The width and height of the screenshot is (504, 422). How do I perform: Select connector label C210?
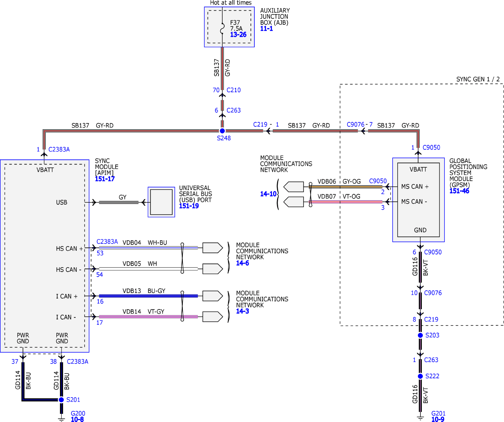click(234, 90)
